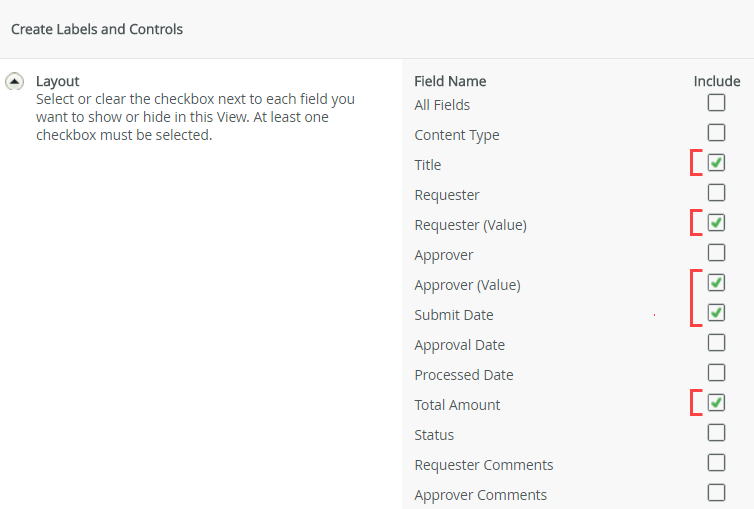
Task: Disable the Approver (Value) checkbox
Action: 716,282
